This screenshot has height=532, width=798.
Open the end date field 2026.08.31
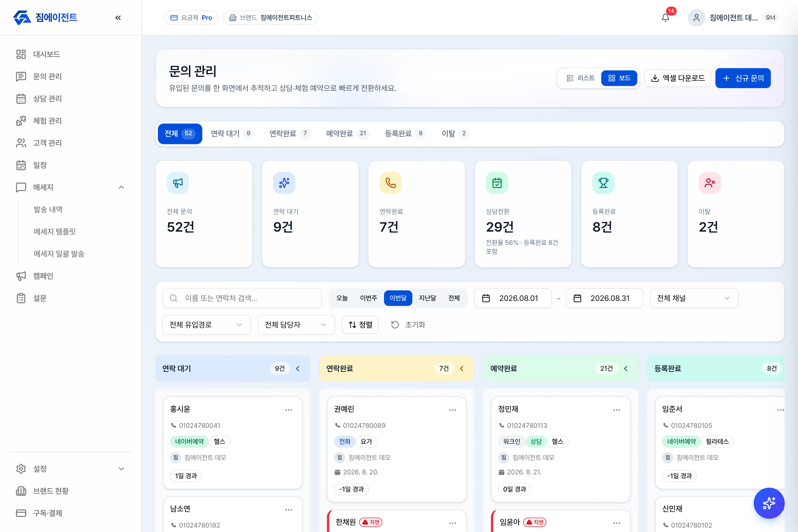coord(605,298)
